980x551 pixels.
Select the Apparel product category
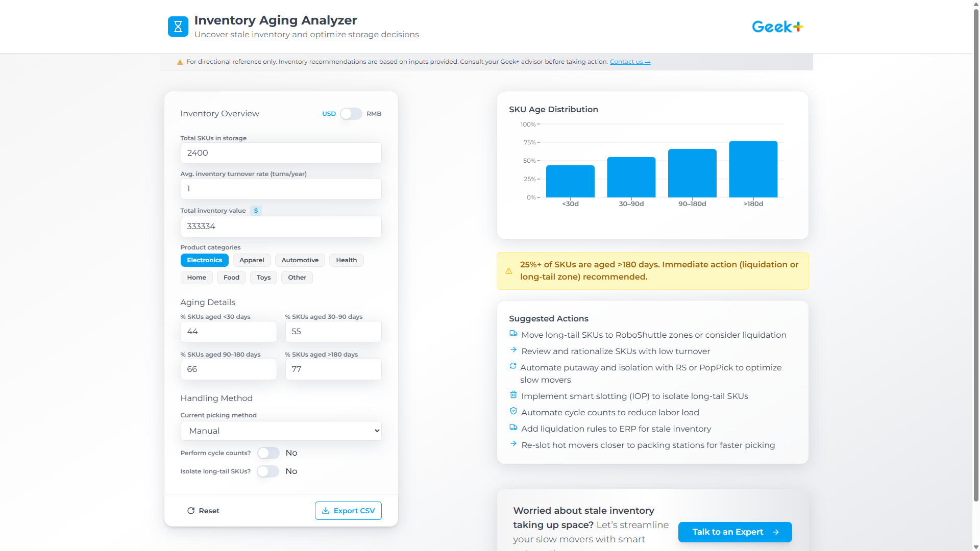(x=252, y=260)
